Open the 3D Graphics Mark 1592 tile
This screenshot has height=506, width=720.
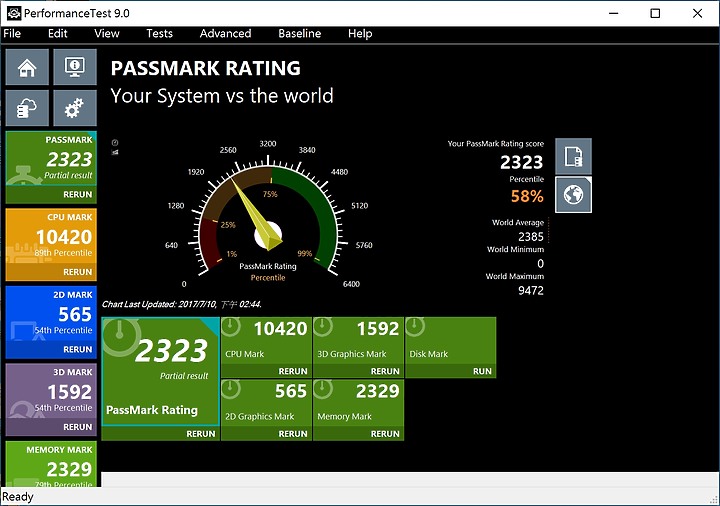pyautogui.click(x=359, y=341)
